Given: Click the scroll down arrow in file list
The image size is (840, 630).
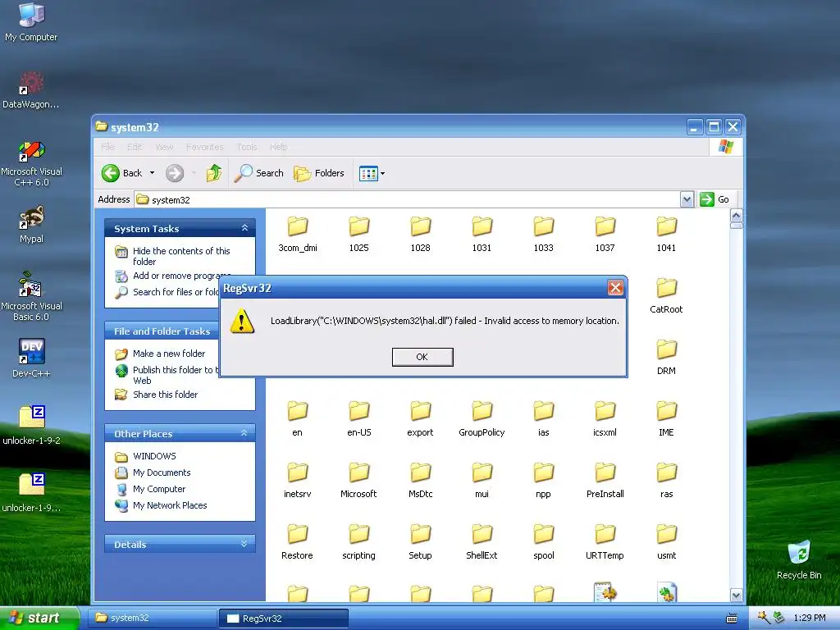Looking at the screenshot, I should pyautogui.click(x=736, y=595).
